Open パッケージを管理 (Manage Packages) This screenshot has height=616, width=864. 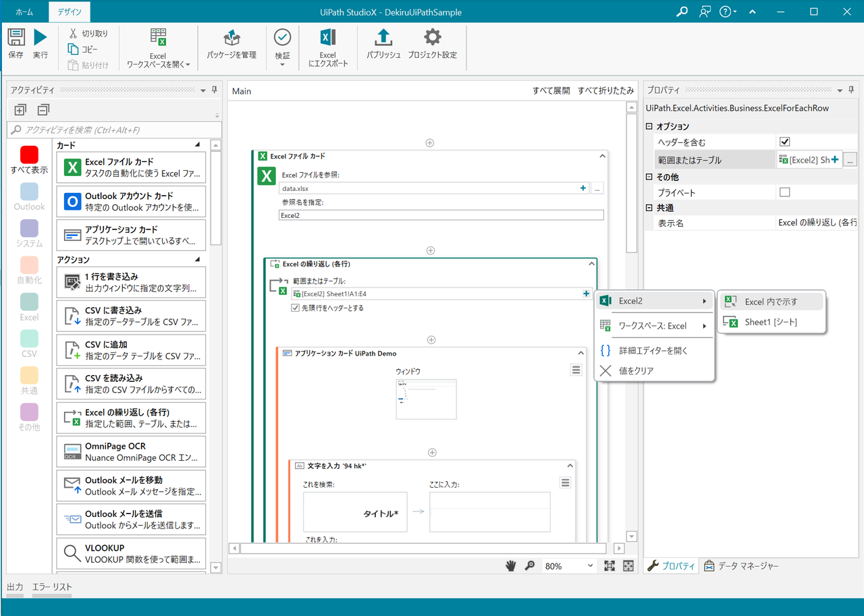coord(232,45)
